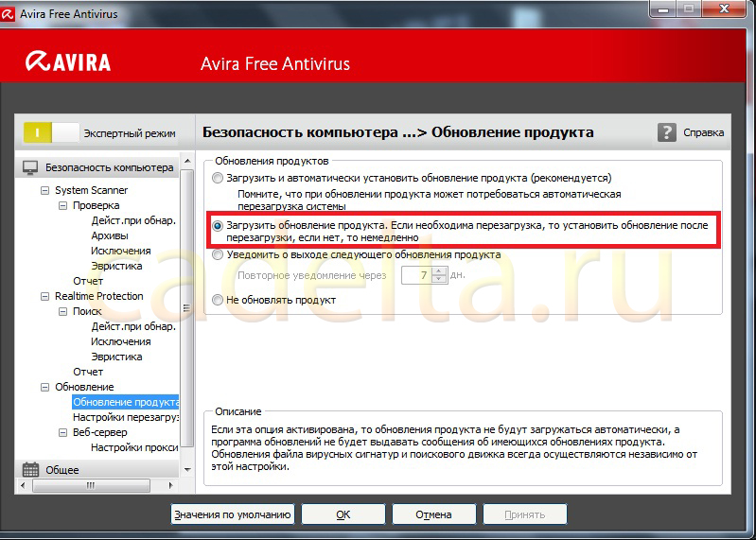This screenshot has height=540, width=756.
Task: Collapse the Проверка tree node
Action: tap(62, 205)
